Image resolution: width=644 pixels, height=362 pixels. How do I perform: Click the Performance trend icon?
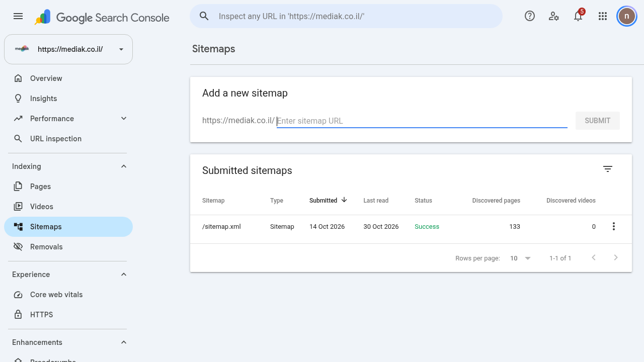(18, 119)
